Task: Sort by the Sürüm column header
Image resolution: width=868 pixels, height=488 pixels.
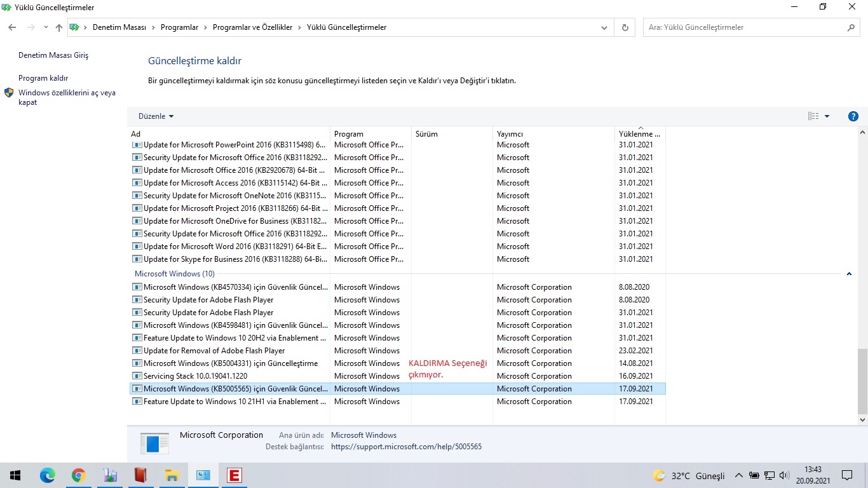Action: tap(452, 133)
